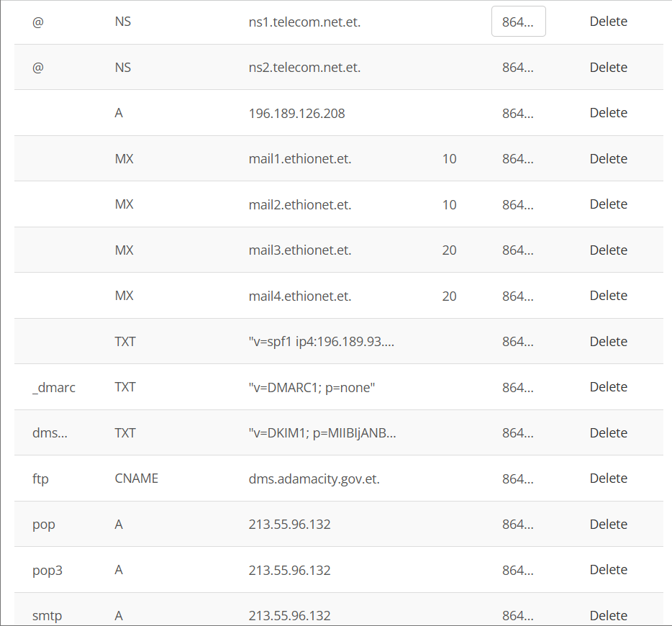Delete the ns2.telecom.net.et. NS record
The width and height of the screenshot is (672, 626).
(x=608, y=68)
